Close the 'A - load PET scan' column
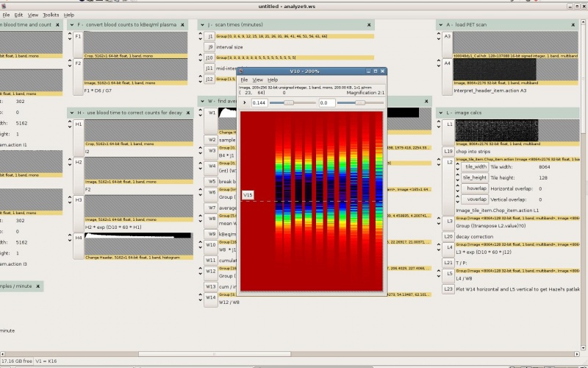The width and height of the screenshot is (588, 368). (x=573, y=24)
